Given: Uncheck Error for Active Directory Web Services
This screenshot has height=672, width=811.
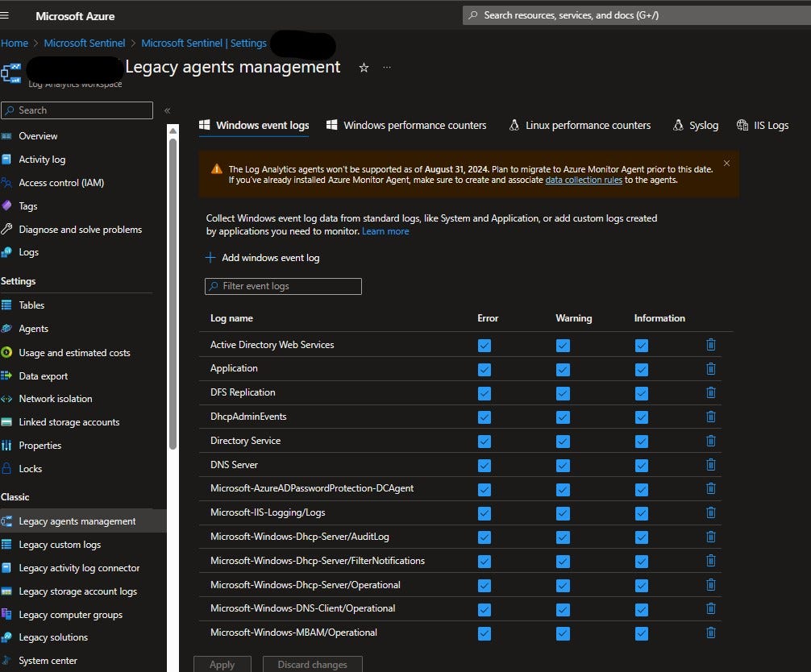Looking at the screenshot, I should (485, 346).
